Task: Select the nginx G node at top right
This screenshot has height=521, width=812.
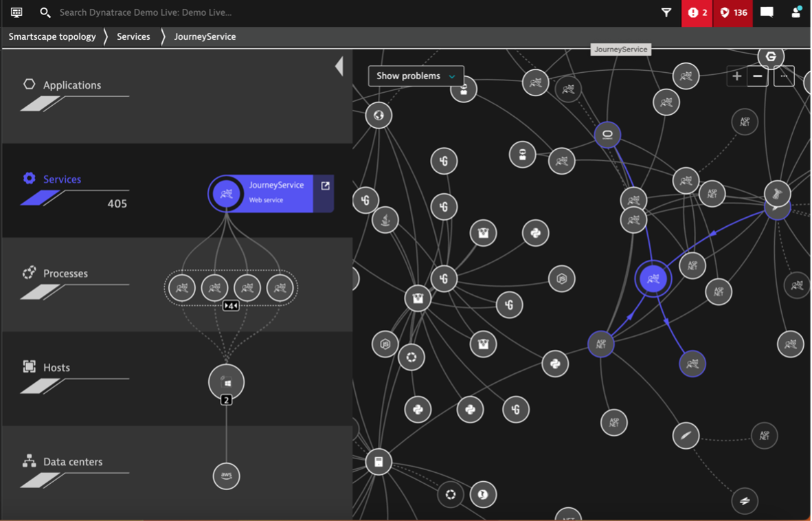Action: [771, 56]
